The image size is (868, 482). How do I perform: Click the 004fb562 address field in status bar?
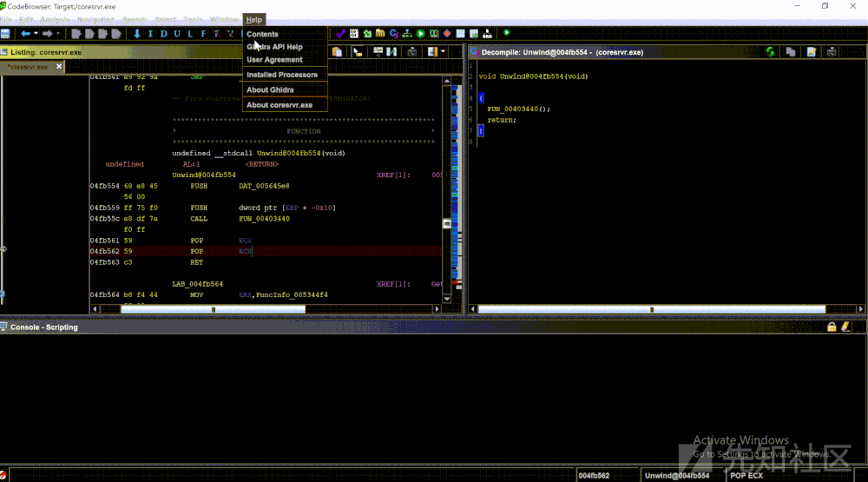point(608,475)
